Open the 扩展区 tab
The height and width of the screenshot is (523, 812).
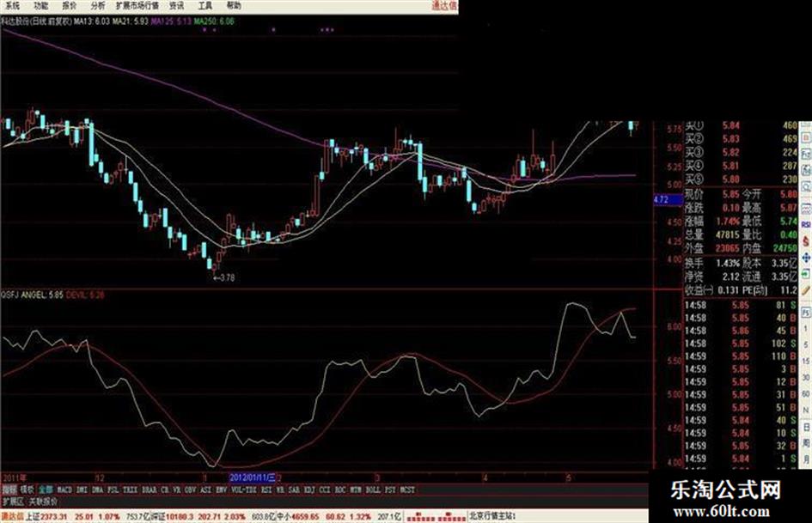(13, 502)
